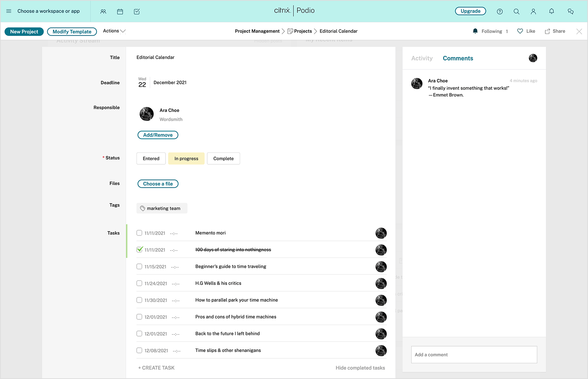Open the Choose a workspace or app selector
The image size is (588, 379).
(49, 11)
